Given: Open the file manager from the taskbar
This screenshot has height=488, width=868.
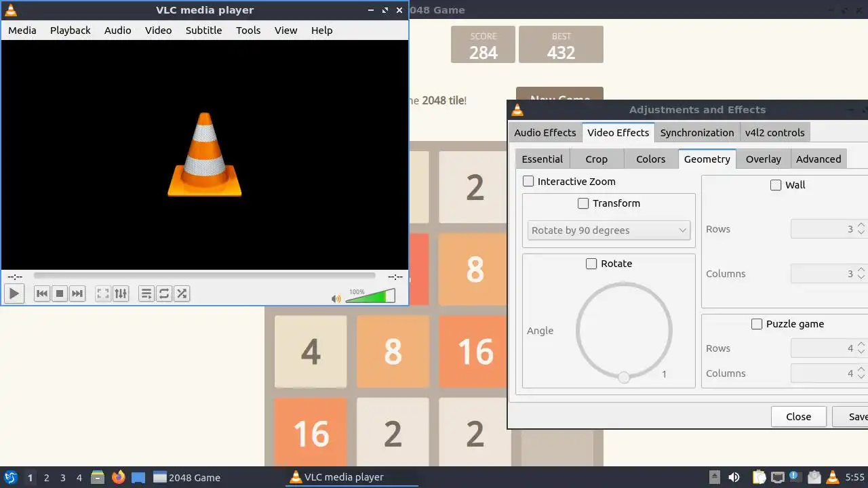Looking at the screenshot, I should [x=98, y=477].
